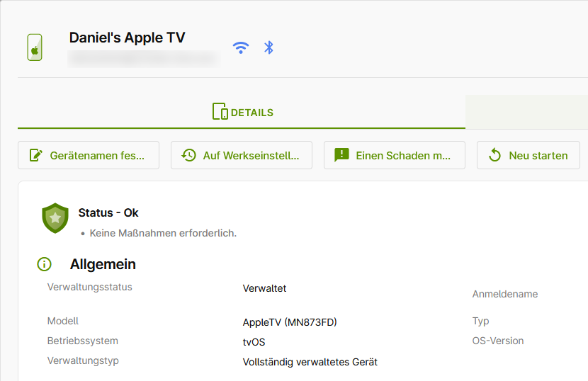Switch to the tab right of DETAILS
588x381 pixels.
point(526,113)
